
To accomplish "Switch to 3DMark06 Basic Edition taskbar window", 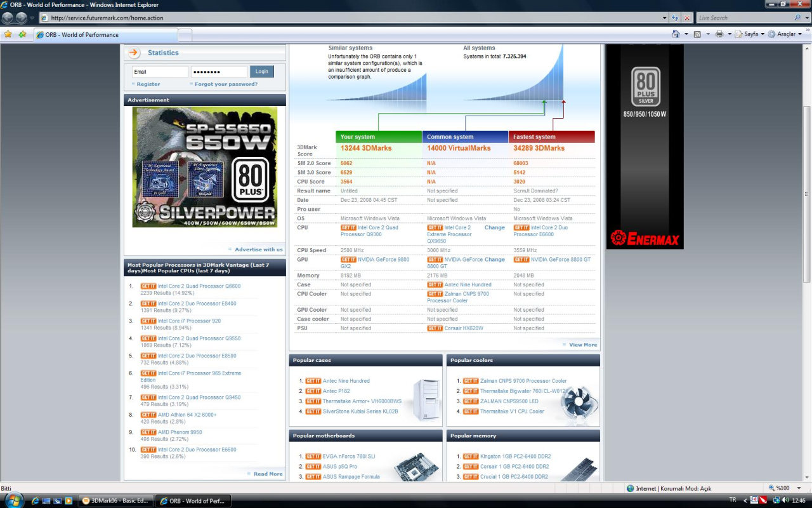I will (x=116, y=500).
